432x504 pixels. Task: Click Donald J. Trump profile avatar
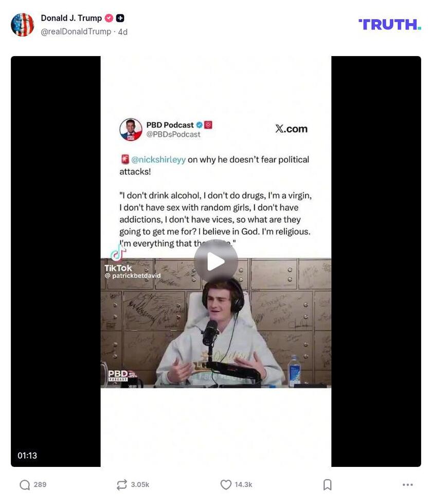click(x=23, y=25)
